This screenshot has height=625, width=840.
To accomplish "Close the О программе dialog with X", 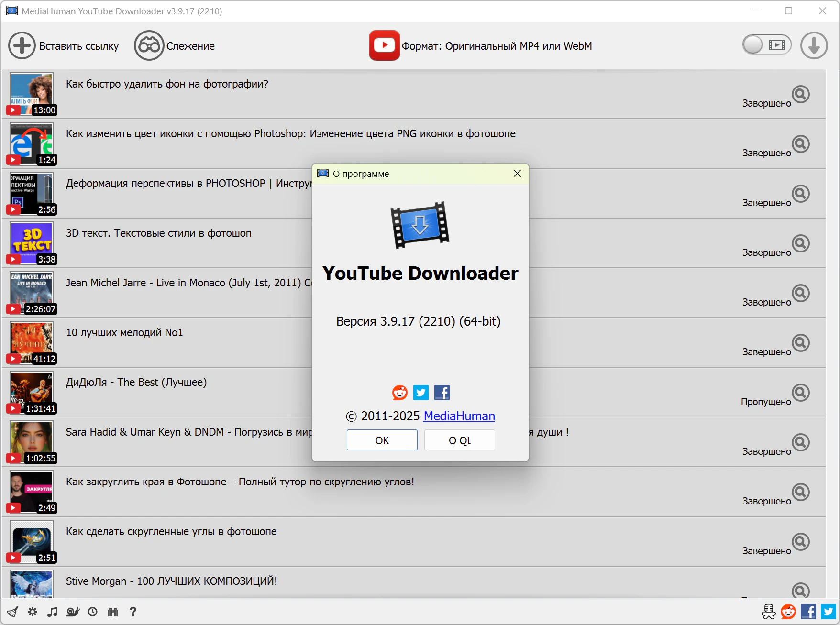I will click(517, 174).
